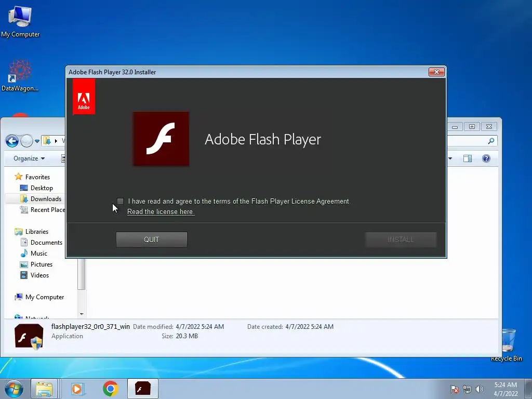The height and width of the screenshot is (399, 532).
Task: Open the Organize dropdown menu
Action: (29, 158)
